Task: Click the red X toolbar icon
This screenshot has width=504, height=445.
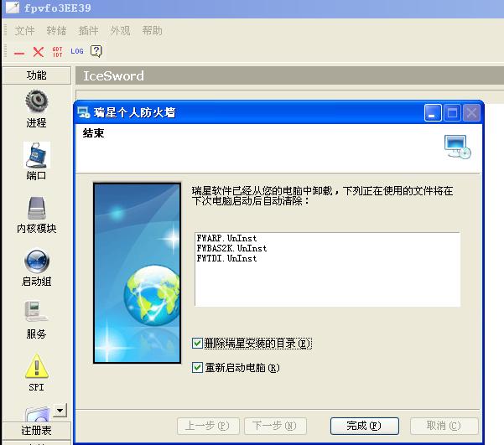Action: [39, 51]
